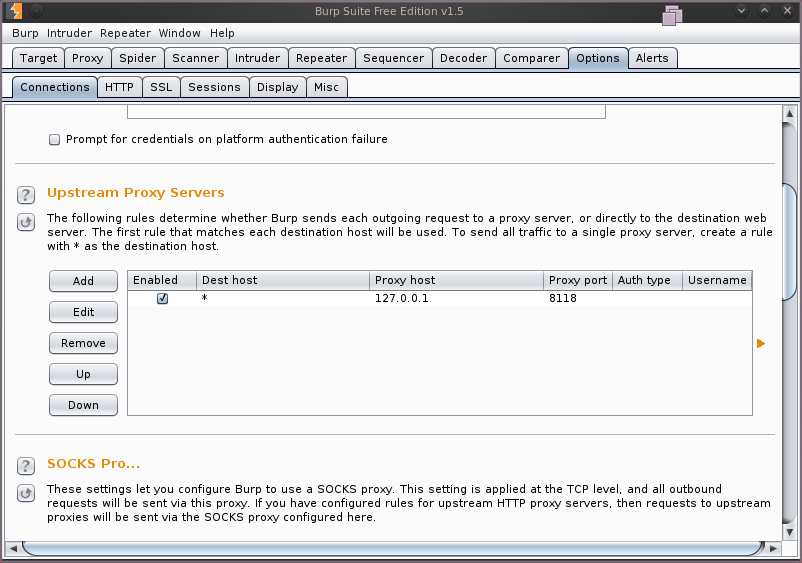Image resolution: width=802 pixels, height=563 pixels.
Task: Click the round pin button in title bar
Action: [36, 10]
